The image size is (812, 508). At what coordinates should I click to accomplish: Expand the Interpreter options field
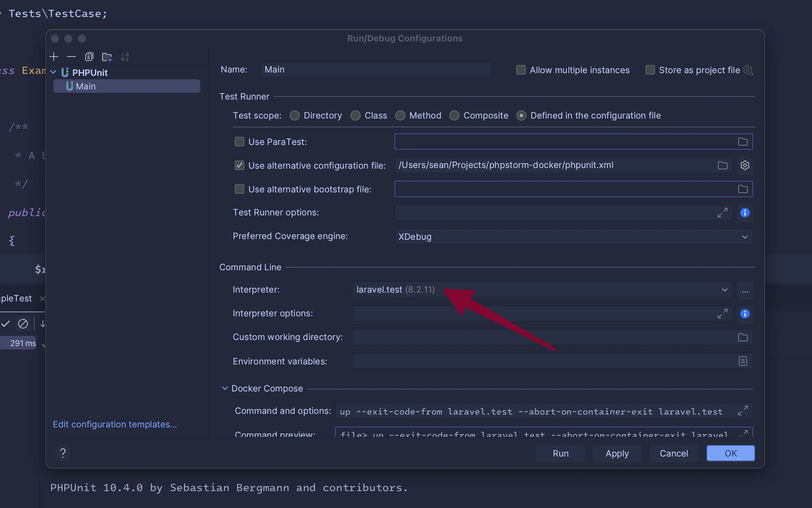pyautogui.click(x=722, y=314)
